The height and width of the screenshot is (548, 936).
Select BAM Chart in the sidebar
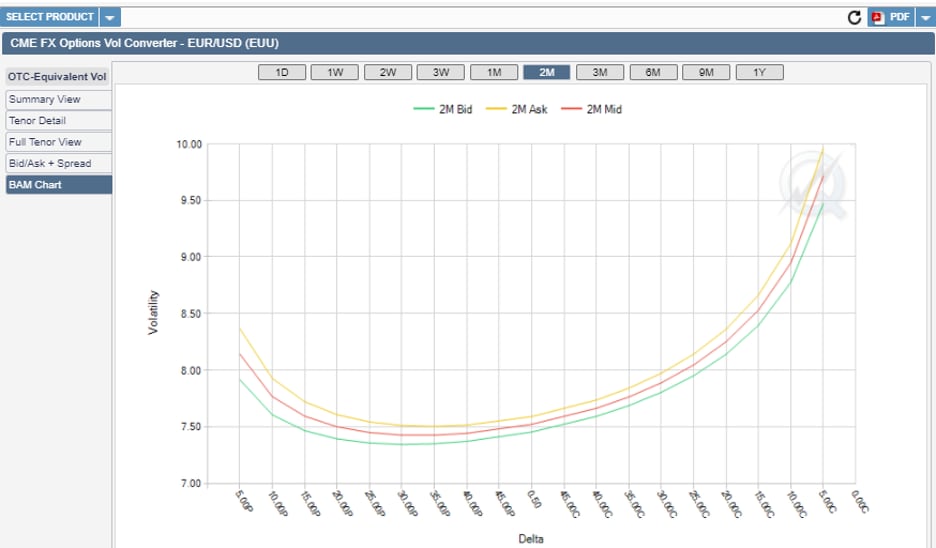coord(58,185)
